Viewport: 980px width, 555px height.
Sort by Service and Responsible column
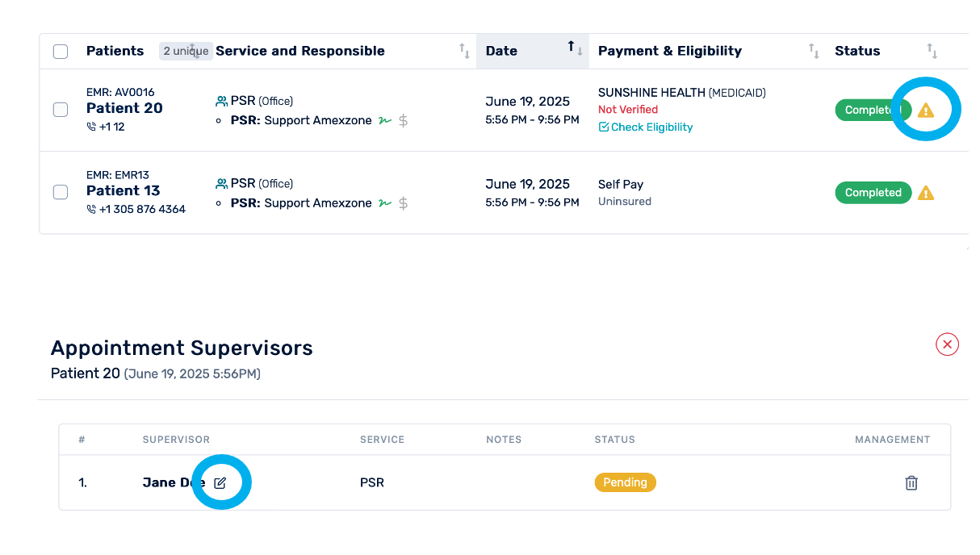click(x=464, y=51)
